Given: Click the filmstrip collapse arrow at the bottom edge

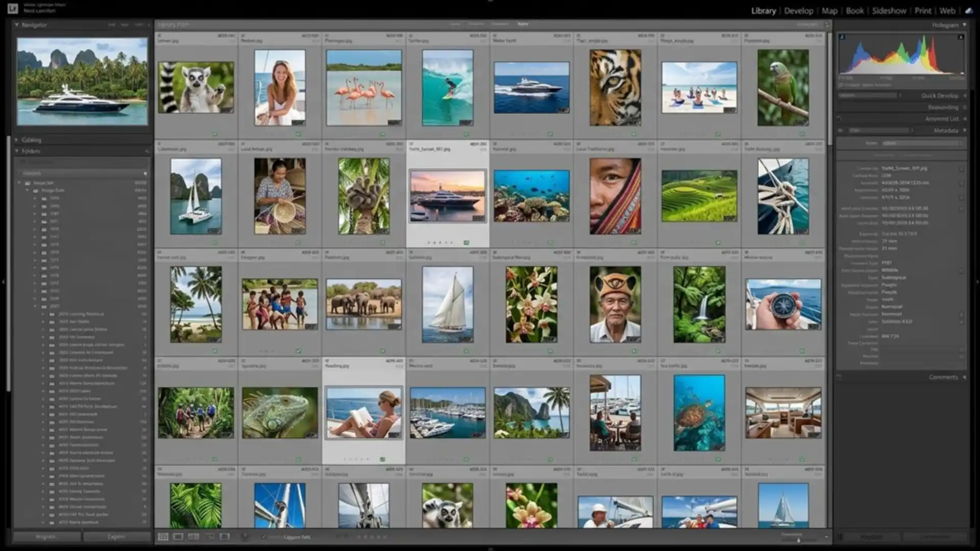Looking at the screenshot, I should coord(490,549).
